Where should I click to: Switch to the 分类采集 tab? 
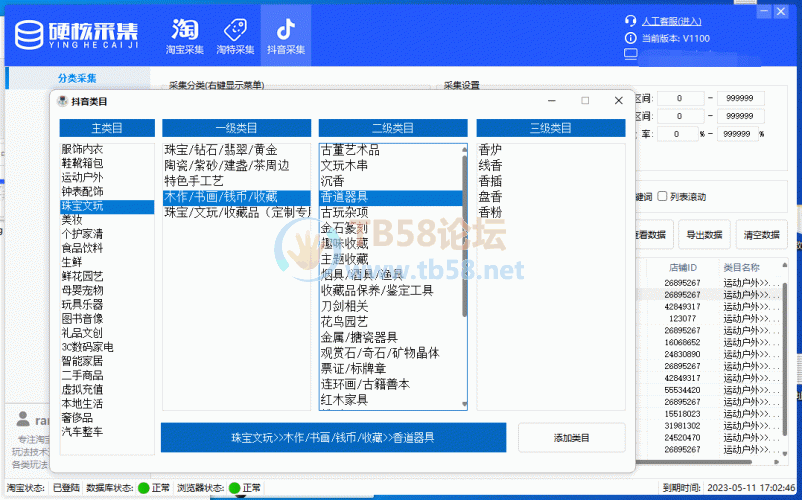pos(77,78)
